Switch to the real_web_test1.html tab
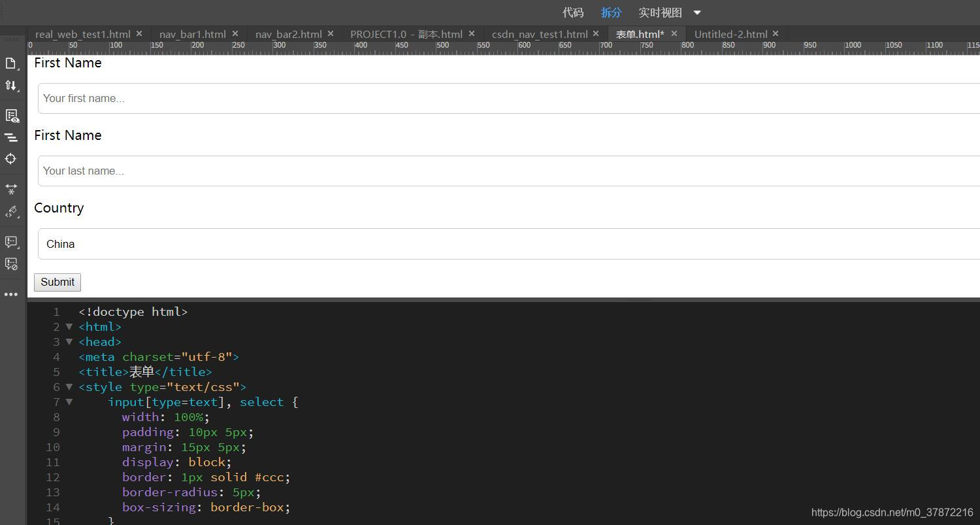 (x=83, y=34)
